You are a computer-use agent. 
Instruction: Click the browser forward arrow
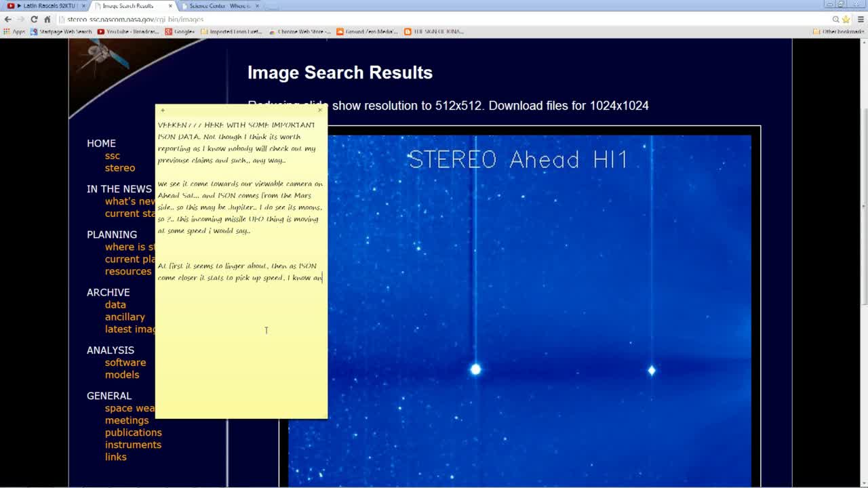tap(20, 19)
